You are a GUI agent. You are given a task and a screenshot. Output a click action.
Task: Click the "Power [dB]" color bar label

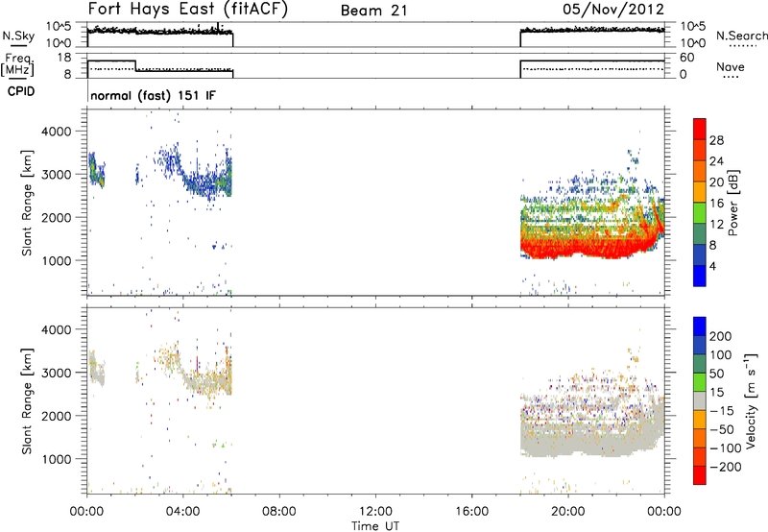pos(733,204)
